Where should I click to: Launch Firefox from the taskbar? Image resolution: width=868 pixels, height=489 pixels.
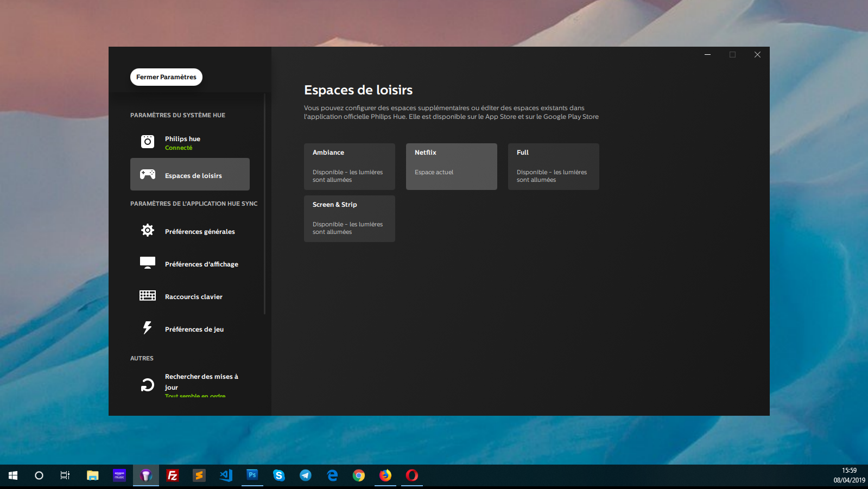pyautogui.click(x=385, y=475)
